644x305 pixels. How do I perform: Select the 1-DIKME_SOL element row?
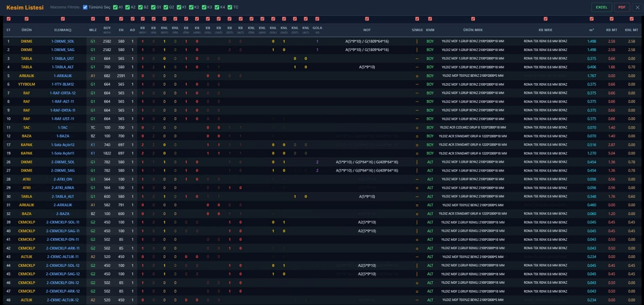tap(63, 41)
